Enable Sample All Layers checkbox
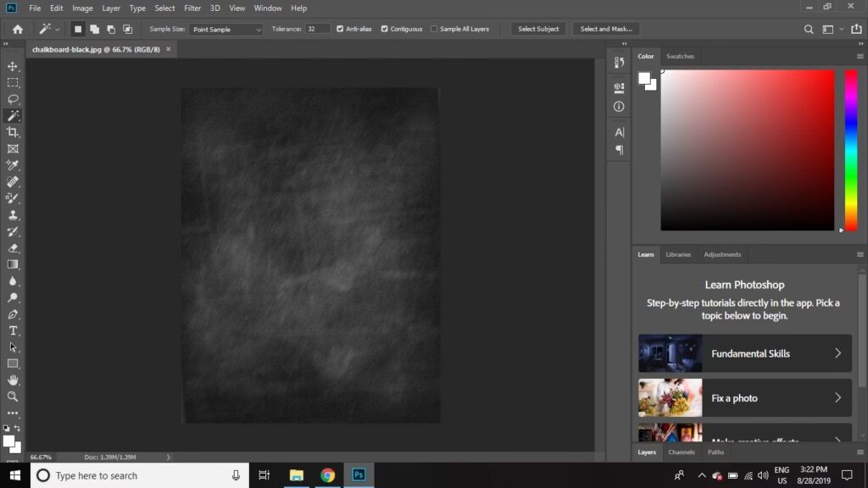The height and width of the screenshot is (488, 868). 434,29
